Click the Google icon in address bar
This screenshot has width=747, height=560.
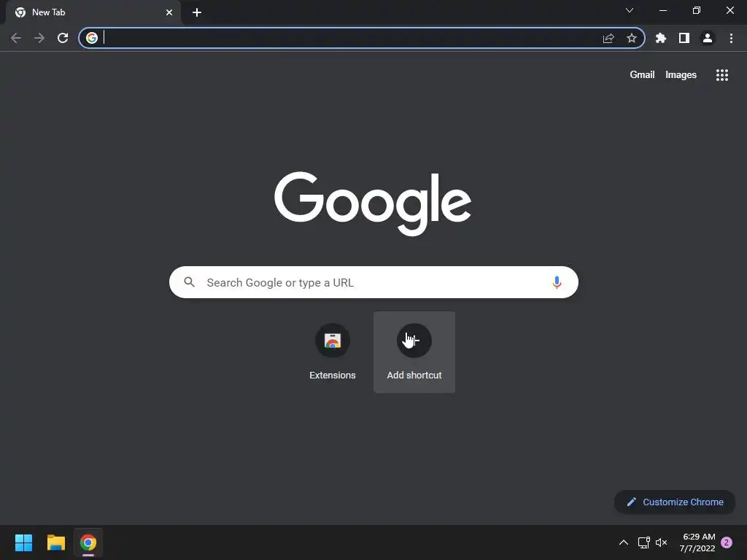pyautogui.click(x=92, y=38)
